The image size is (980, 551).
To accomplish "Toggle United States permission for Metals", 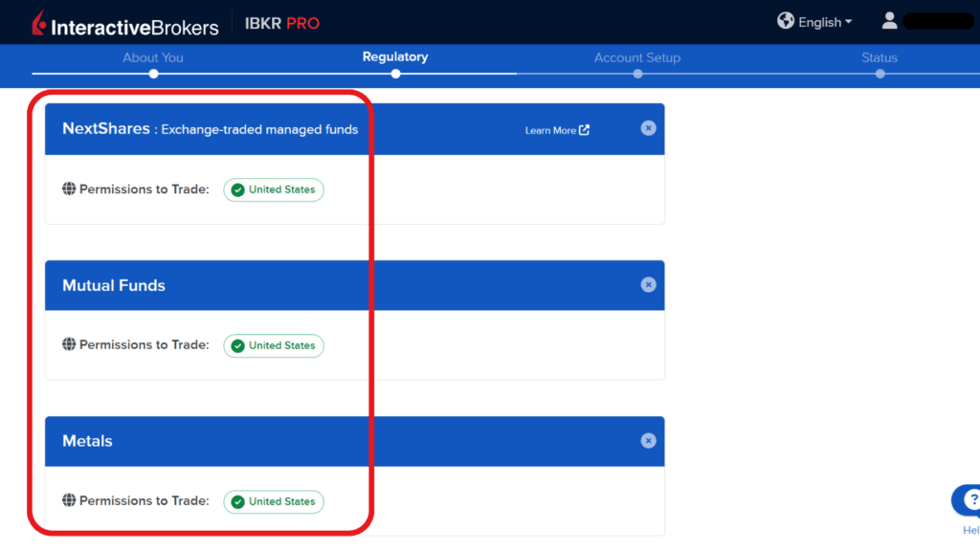I will pyautogui.click(x=274, y=501).
